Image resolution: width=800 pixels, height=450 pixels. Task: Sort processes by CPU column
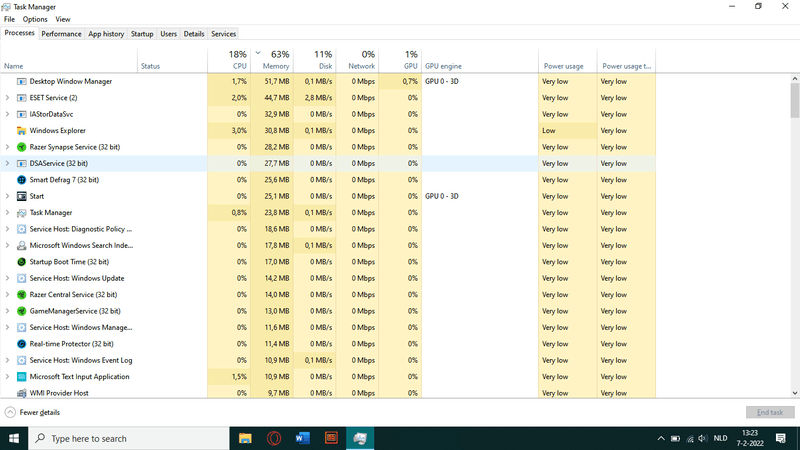[x=229, y=60]
